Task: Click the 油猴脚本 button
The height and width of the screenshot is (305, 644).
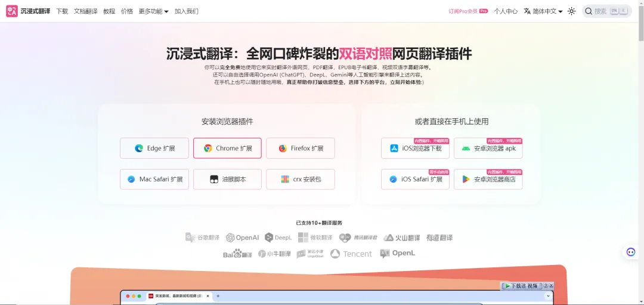Action: (228, 179)
